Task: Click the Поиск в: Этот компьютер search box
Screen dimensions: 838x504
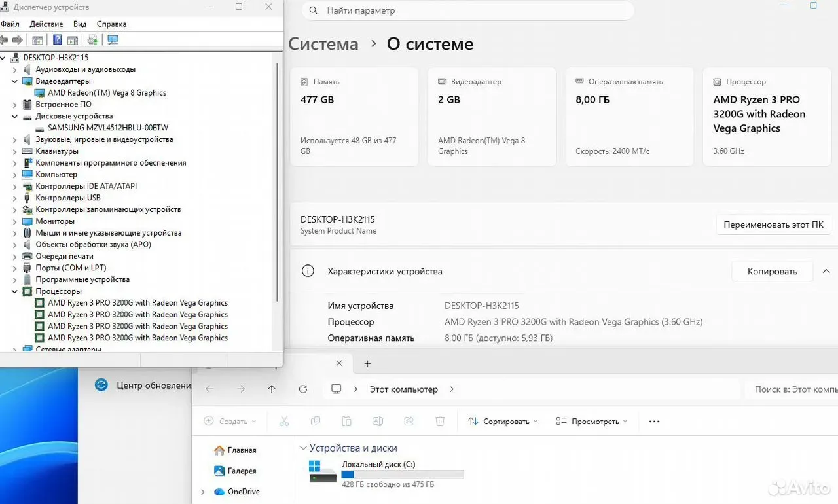Action: (792, 389)
